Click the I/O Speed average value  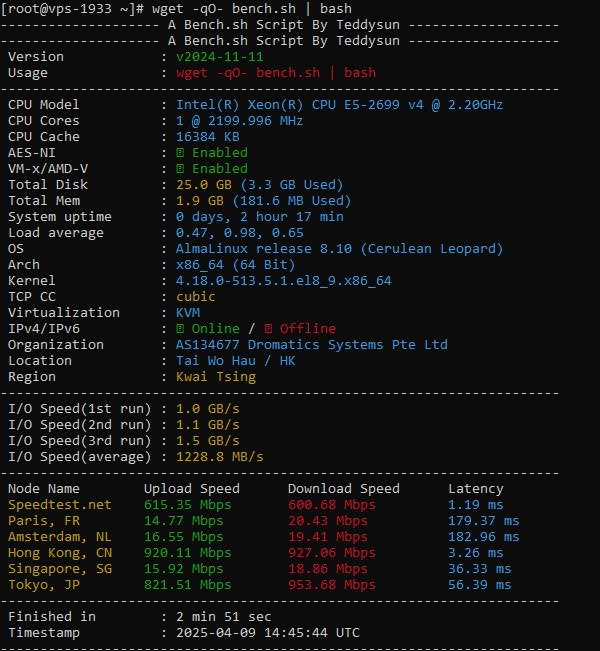tap(220, 457)
